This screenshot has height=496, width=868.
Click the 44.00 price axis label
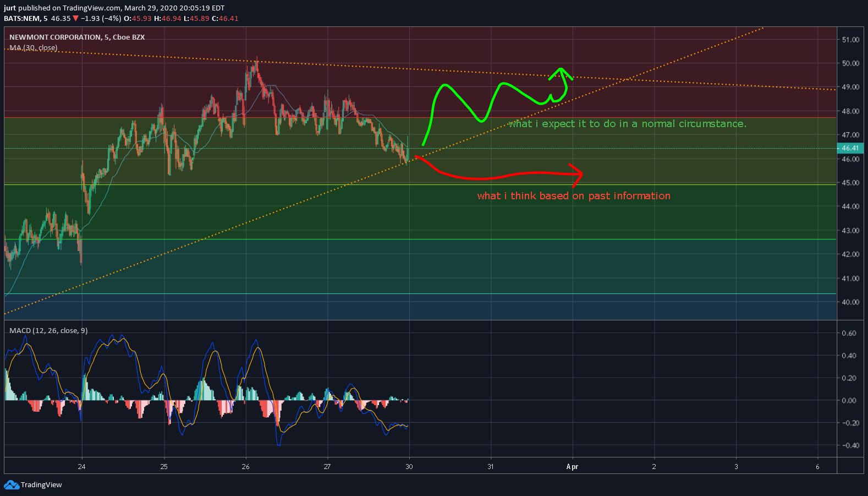(850, 206)
